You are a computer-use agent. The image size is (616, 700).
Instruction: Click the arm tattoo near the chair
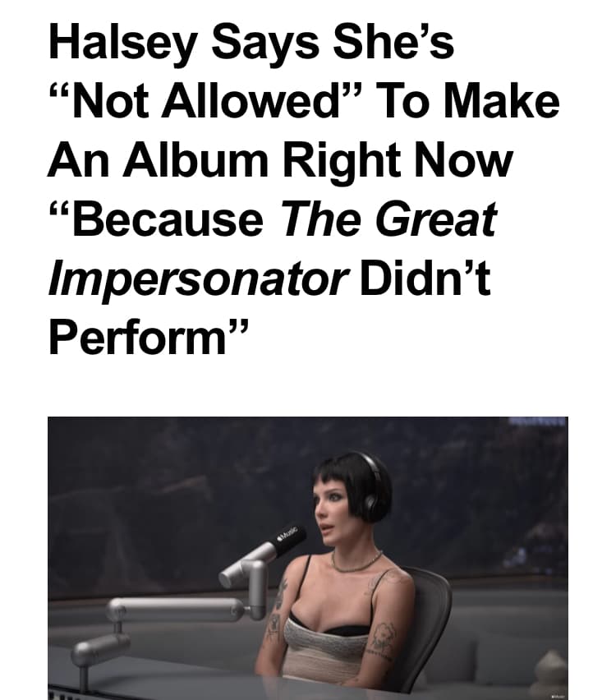tap(384, 636)
